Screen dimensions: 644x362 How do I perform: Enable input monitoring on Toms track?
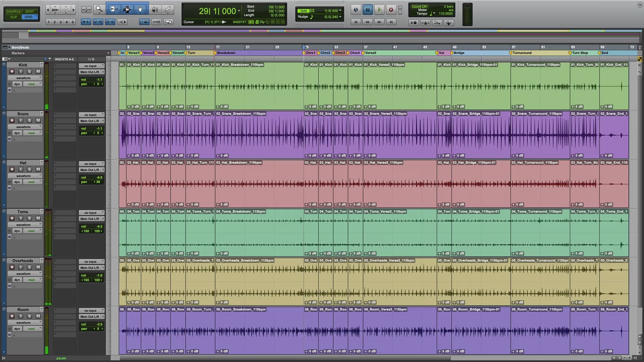click(x=20, y=218)
